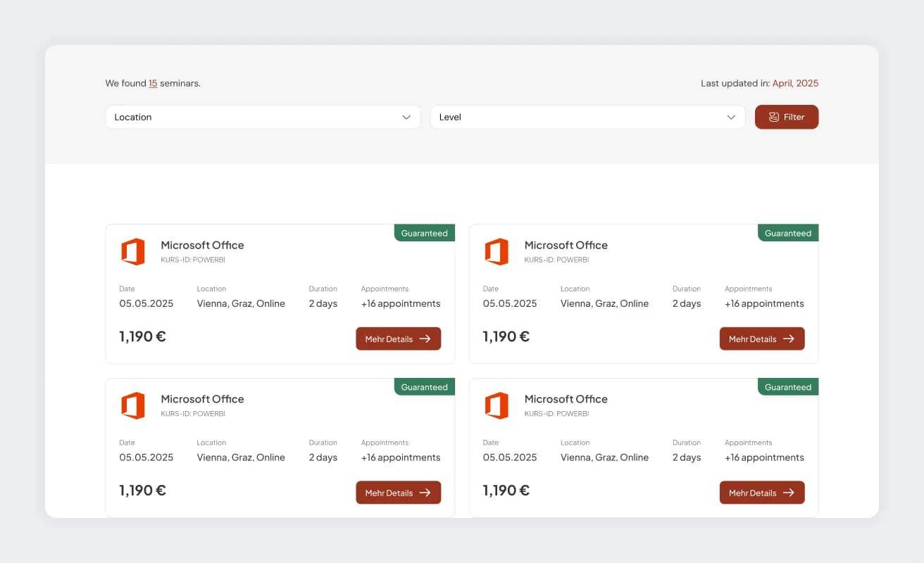Click the filter icon inside the Filter button
This screenshot has height=563, width=924.
click(774, 117)
